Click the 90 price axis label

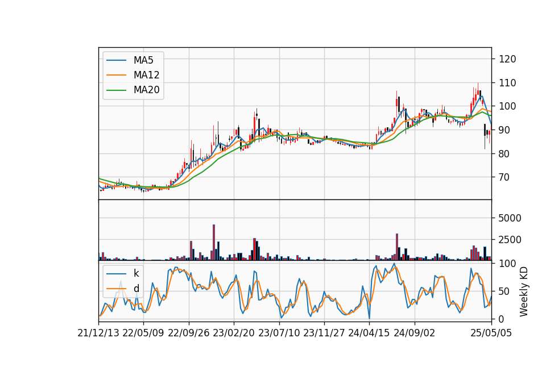pyautogui.click(x=504, y=130)
